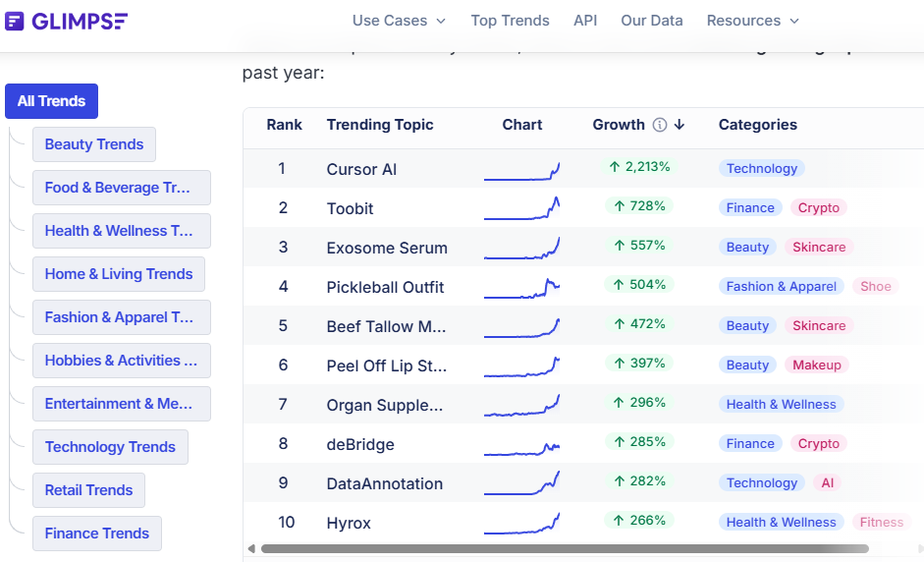This screenshot has width=924, height=562.
Task: Click Health & Wellness tag in Organ row
Action: point(782,405)
